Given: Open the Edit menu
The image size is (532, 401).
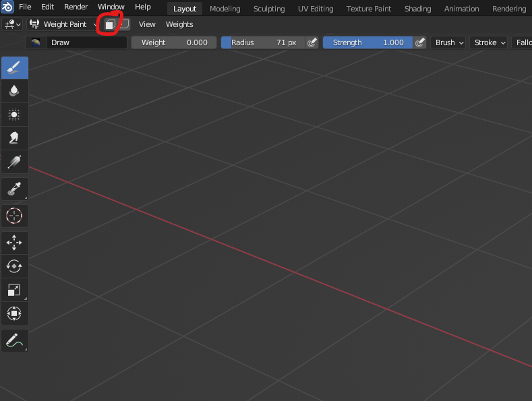Looking at the screenshot, I should [47, 7].
